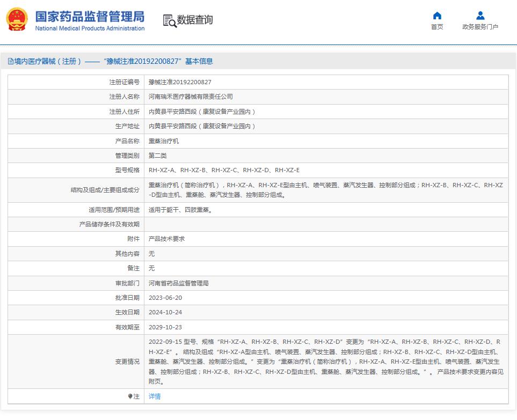Click the magnifier-document icon beside 数据查询
Screen dimensions: 517x420
pyautogui.click(x=169, y=20)
